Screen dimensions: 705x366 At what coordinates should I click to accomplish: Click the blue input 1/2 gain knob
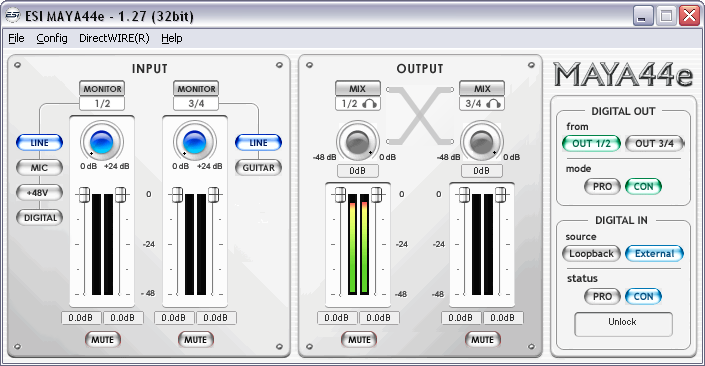point(102,142)
